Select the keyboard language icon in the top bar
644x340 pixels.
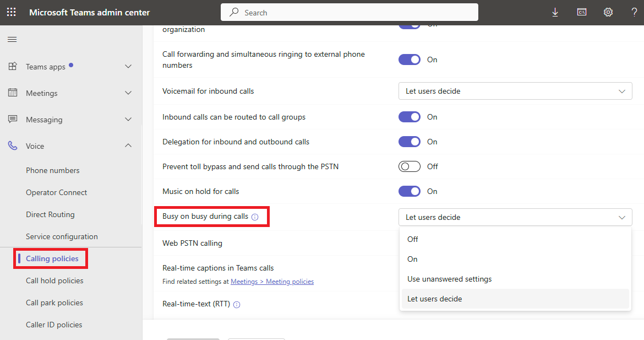(x=581, y=12)
